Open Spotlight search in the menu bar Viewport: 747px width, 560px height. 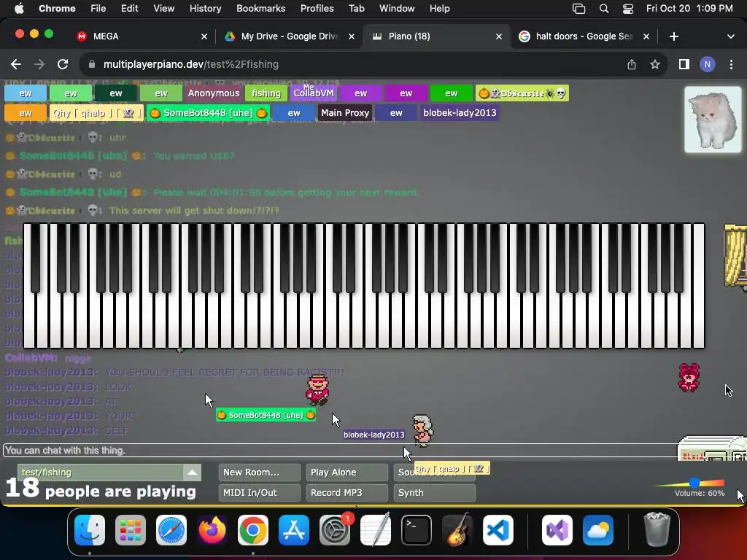click(x=603, y=9)
